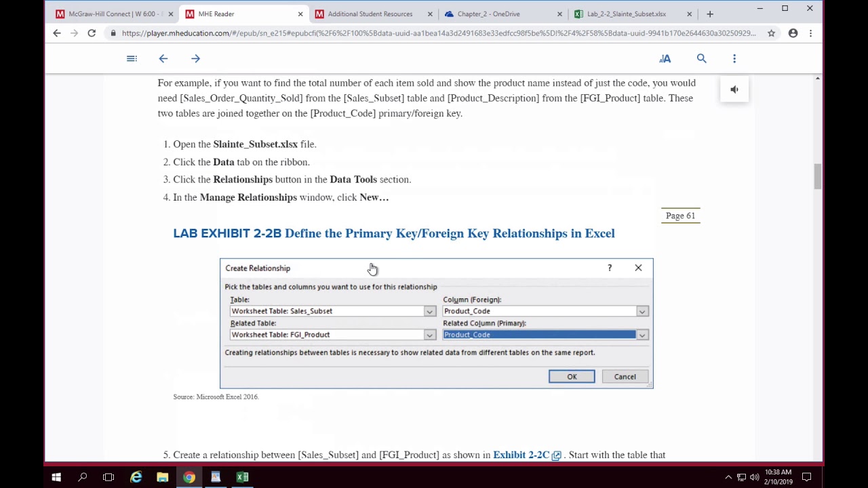Click the site lock icon in address bar
This screenshot has width=868, height=488.
[x=114, y=33]
